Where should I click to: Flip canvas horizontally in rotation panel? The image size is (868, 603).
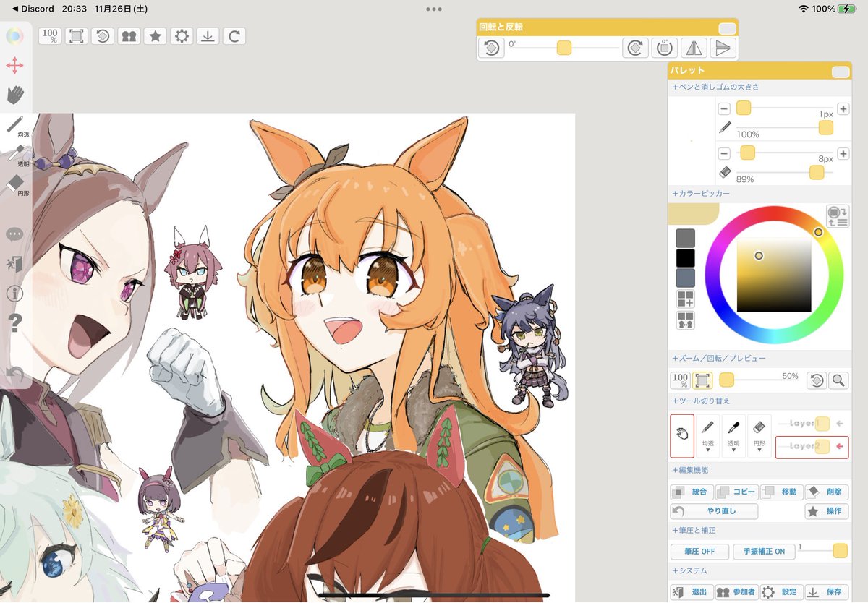pyautogui.click(x=694, y=48)
